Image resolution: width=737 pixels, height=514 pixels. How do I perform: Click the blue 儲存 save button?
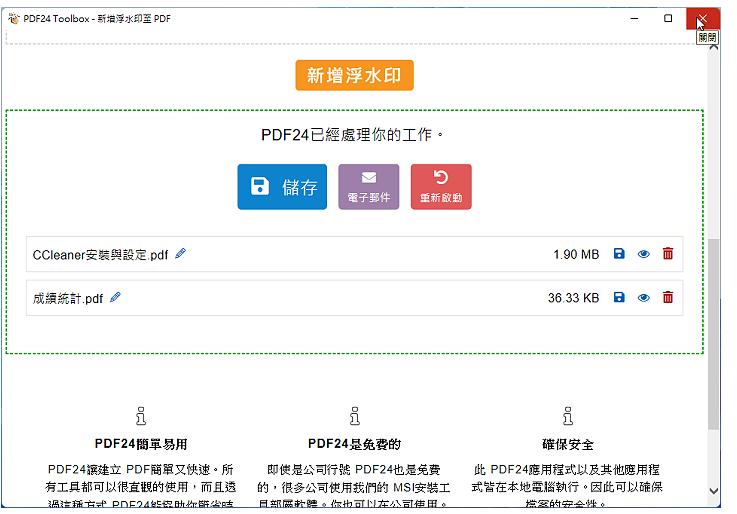tap(282, 187)
